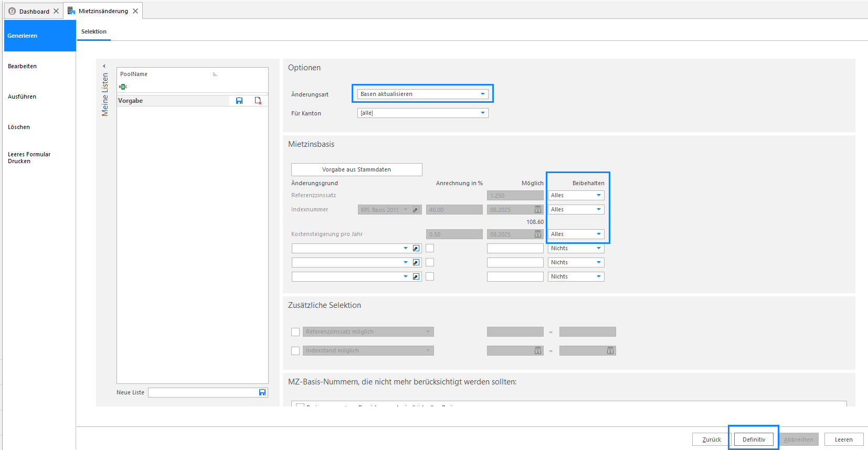Viewport: 868px width, 450px height.
Task: Click the link icon beside KPI Basis 2015
Action: 416,209
